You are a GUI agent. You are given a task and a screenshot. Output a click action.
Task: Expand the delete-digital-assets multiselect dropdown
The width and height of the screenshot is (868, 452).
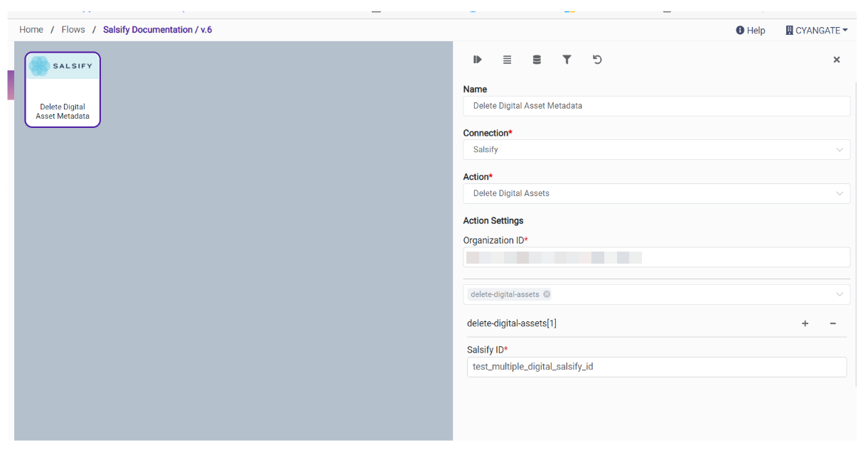pos(840,294)
